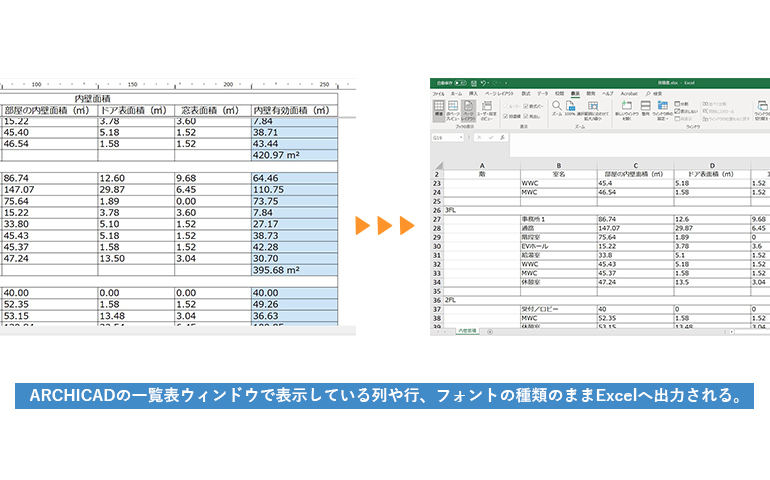Select column B header in Excel
This screenshot has height=480, width=770.
[x=559, y=166]
